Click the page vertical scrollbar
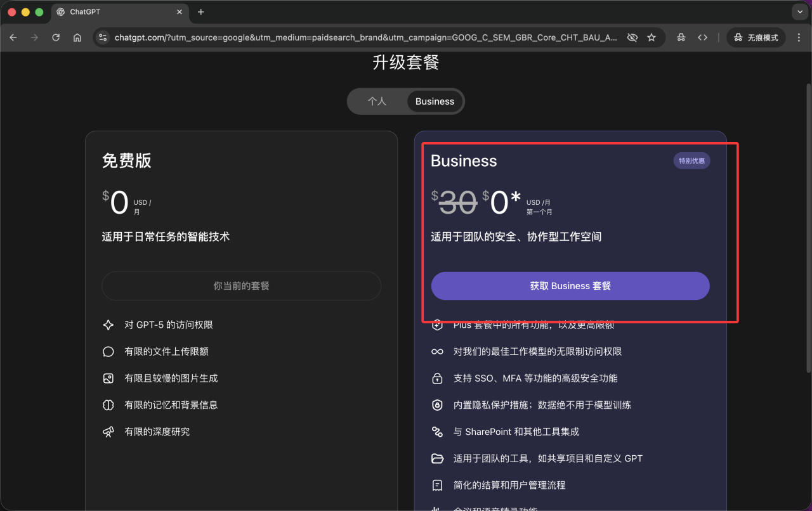This screenshot has height=511, width=812. tap(808, 228)
